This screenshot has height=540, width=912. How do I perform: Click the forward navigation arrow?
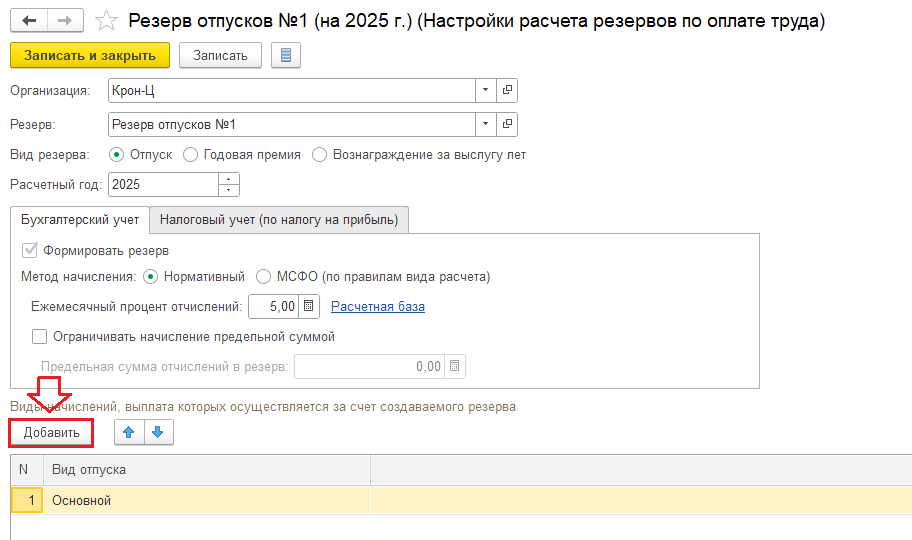65,20
